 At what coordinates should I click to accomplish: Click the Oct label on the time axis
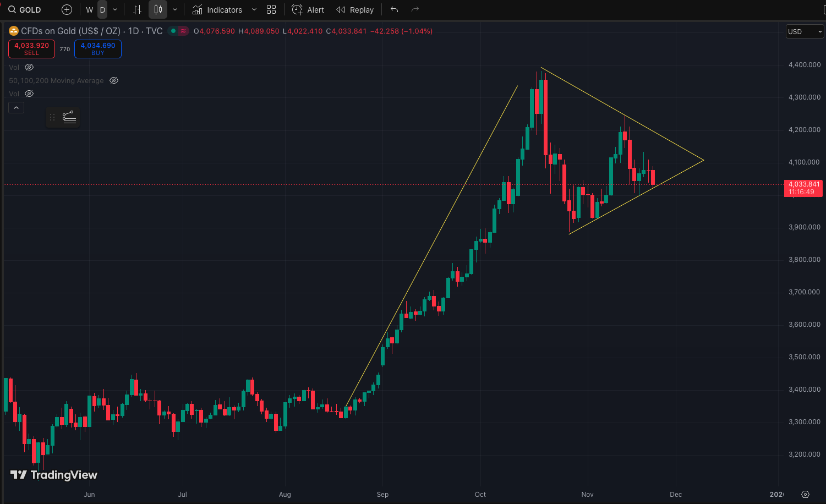pyautogui.click(x=480, y=495)
